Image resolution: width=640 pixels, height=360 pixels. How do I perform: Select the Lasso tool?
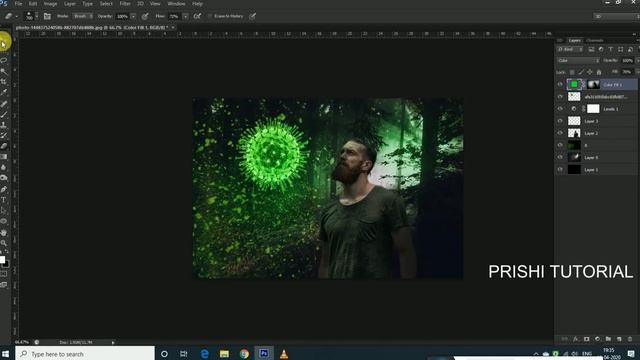(x=4, y=60)
